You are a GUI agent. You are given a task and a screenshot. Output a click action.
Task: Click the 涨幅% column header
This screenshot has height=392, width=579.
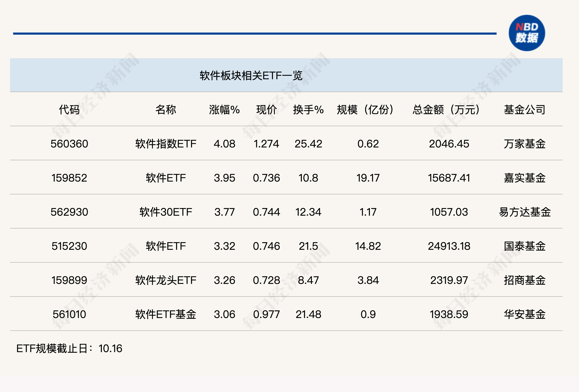click(x=224, y=109)
